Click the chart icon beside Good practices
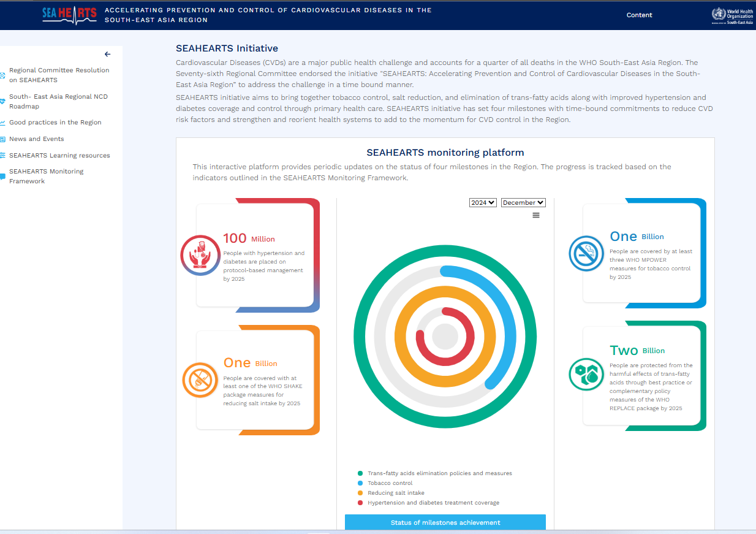 [x=3, y=123]
